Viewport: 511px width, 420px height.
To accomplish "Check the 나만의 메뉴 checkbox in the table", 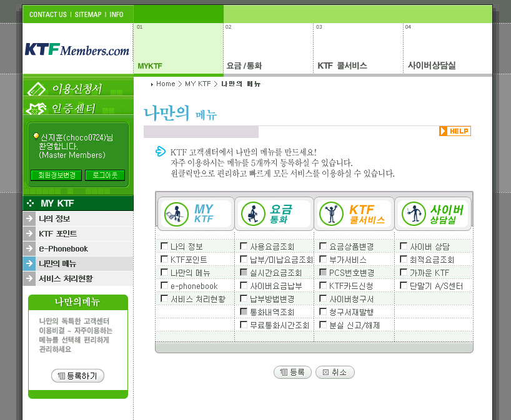I will 164,272.
